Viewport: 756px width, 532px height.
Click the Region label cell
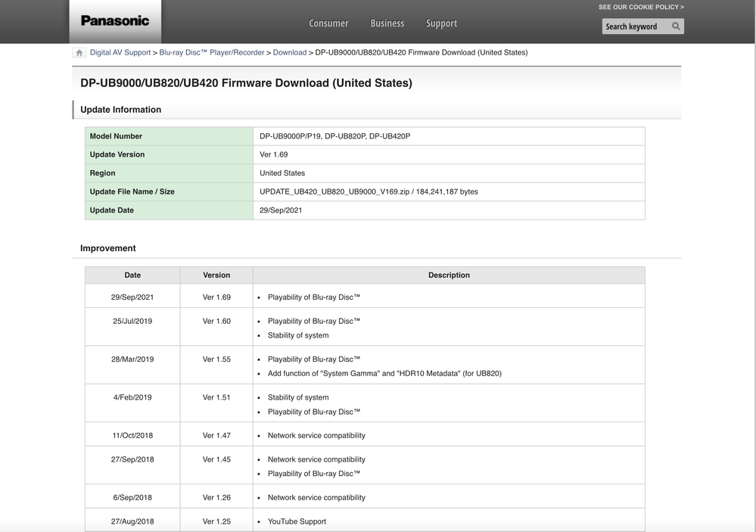tap(170, 173)
